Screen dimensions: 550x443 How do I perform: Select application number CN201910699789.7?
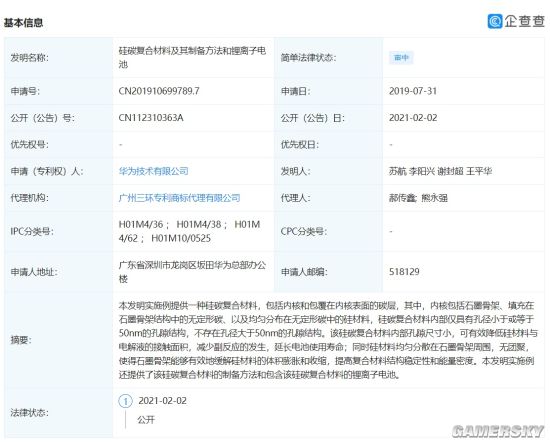pos(159,91)
